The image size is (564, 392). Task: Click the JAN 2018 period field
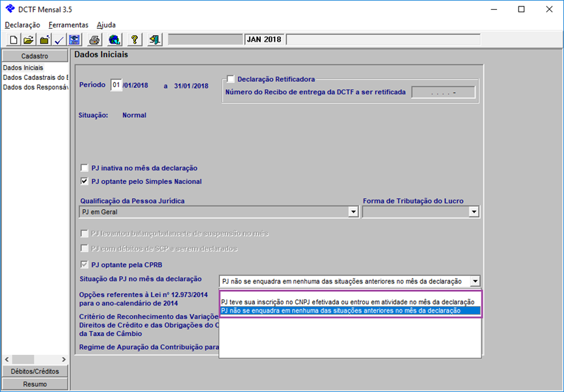pyautogui.click(x=264, y=40)
